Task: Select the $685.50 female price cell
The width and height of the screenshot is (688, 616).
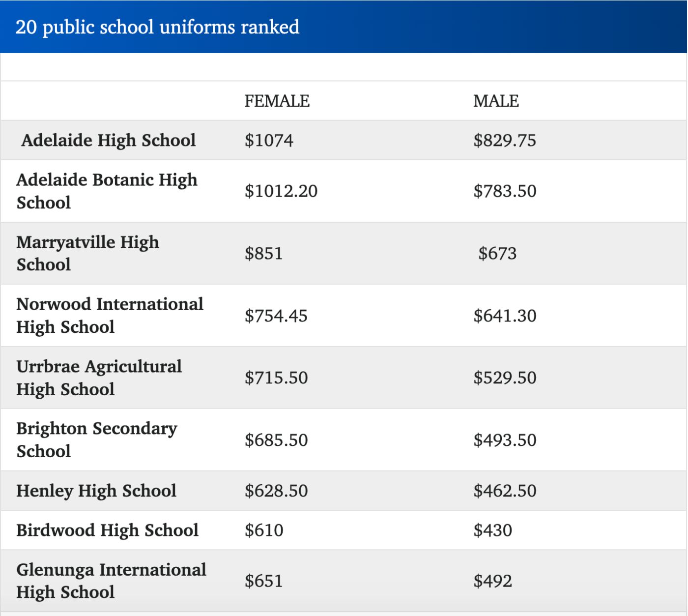Action: 276,440
